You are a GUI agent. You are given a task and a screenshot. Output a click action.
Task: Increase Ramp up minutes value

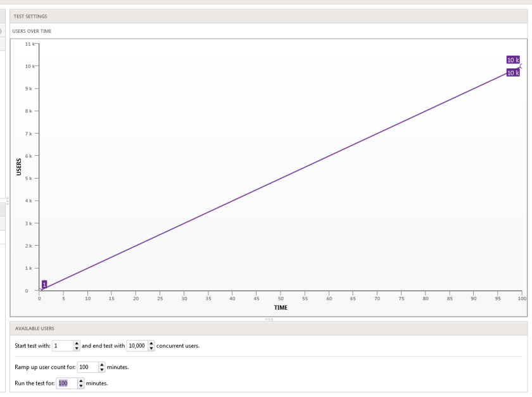point(102,365)
